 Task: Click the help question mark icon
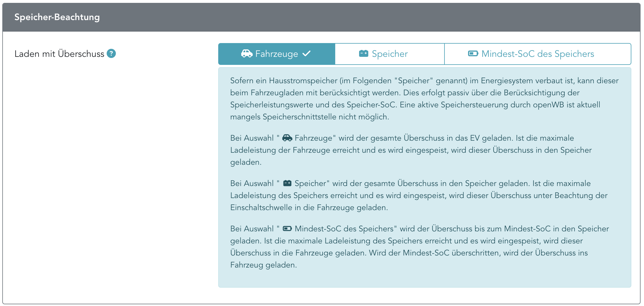point(111,53)
